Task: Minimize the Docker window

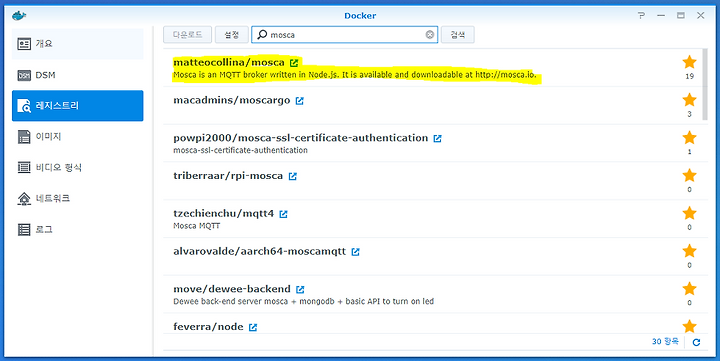Action: (661, 16)
